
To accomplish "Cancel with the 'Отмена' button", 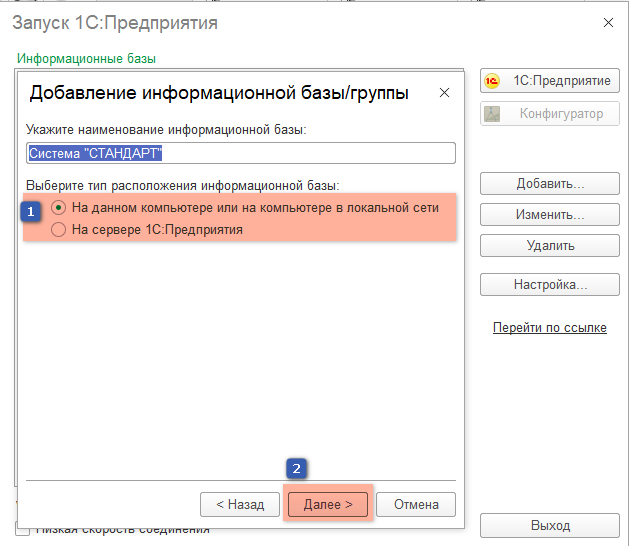I will coord(416,504).
